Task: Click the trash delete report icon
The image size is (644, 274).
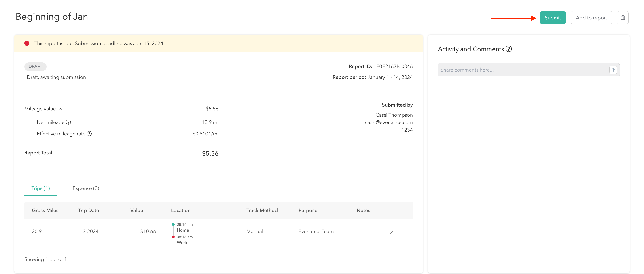Action: click(x=623, y=18)
